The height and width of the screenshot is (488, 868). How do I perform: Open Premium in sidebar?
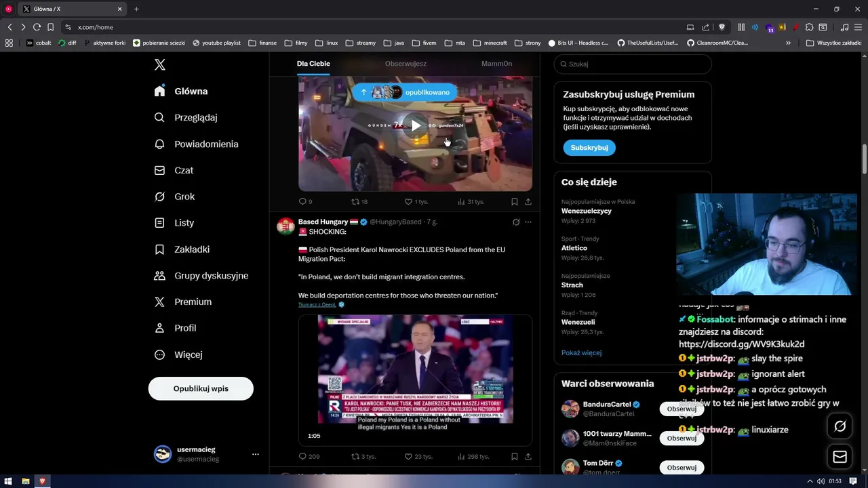pyautogui.click(x=183, y=302)
